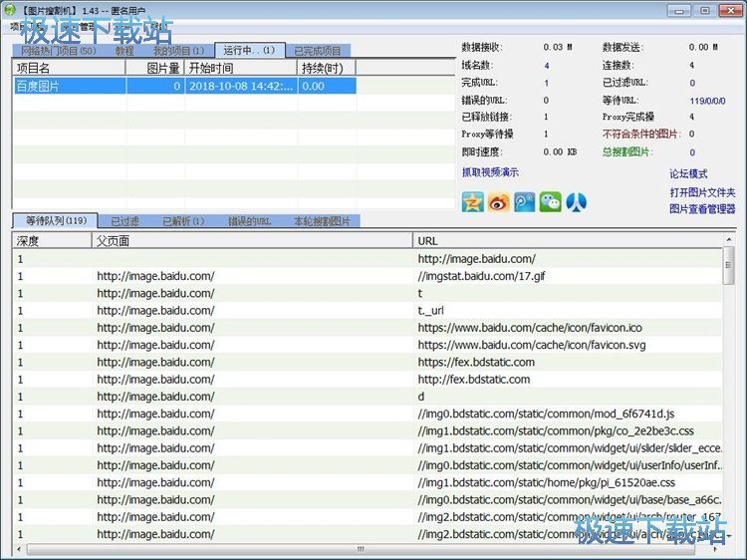Share via the Renren icon
The image size is (747, 560).
click(x=576, y=202)
